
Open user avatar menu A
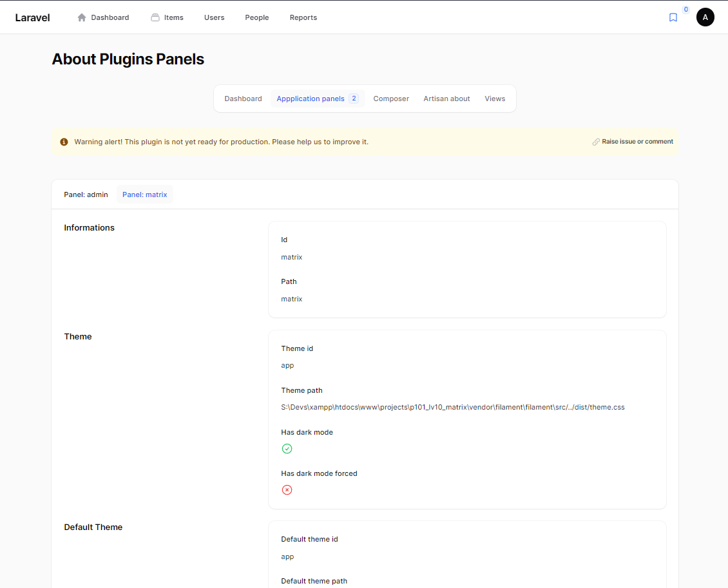(x=705, y=17)
